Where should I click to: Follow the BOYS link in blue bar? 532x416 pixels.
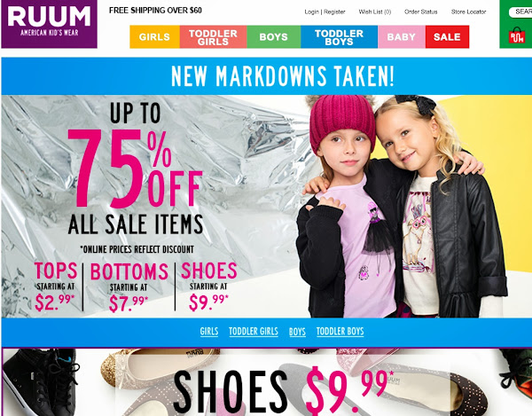click(x=297, y=332)
